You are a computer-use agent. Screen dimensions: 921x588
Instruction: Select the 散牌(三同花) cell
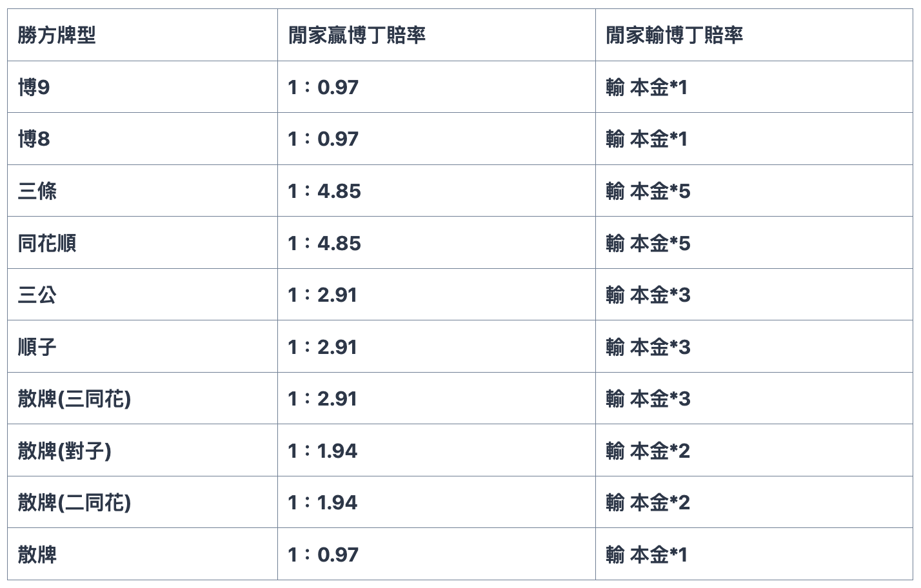[x=74, y=399]
